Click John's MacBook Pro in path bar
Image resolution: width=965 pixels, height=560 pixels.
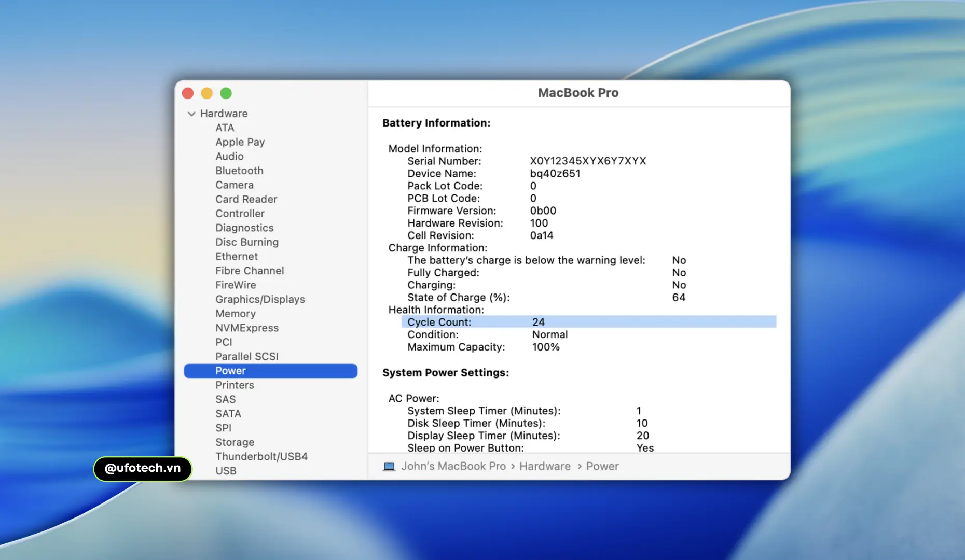pos(453,466)
